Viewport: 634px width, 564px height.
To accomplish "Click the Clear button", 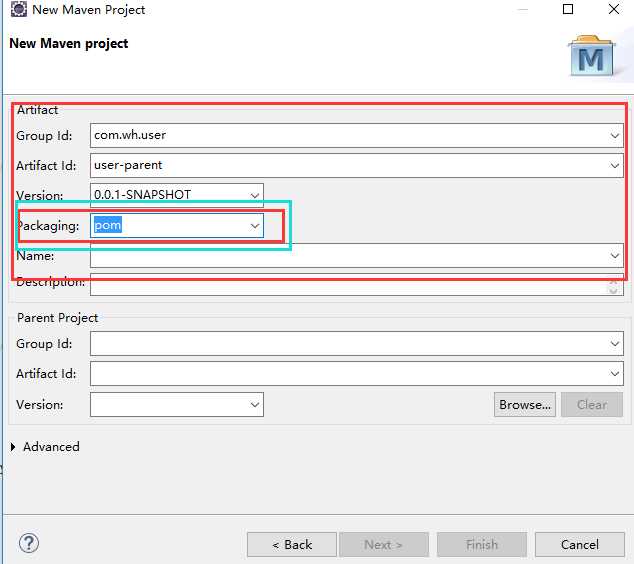I will tap(592, 404).
